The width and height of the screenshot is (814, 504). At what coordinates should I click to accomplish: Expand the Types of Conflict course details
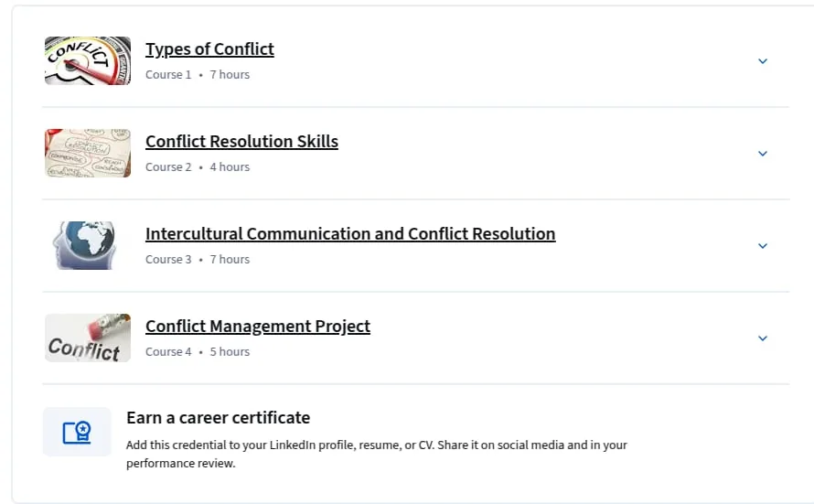click(x=763, y=61)
